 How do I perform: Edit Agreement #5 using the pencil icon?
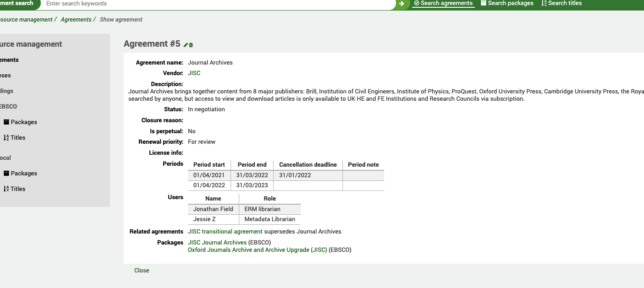(x=185, y=44)
